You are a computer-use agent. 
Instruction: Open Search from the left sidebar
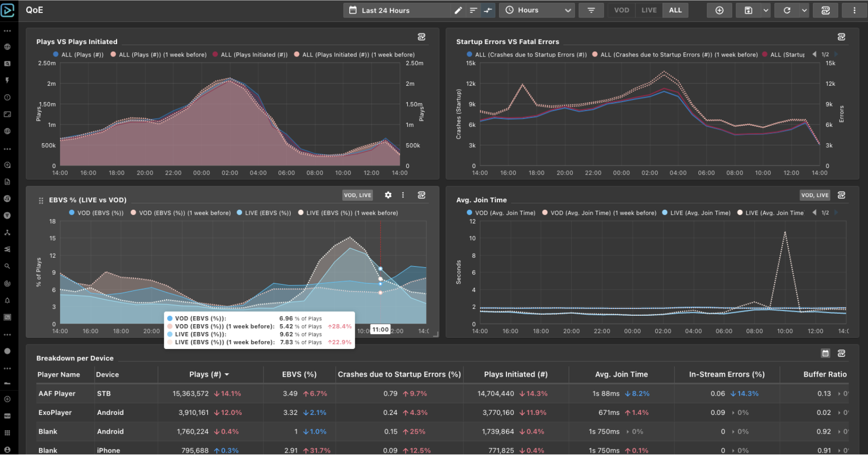pyautogui.click(x=7, y=266)
